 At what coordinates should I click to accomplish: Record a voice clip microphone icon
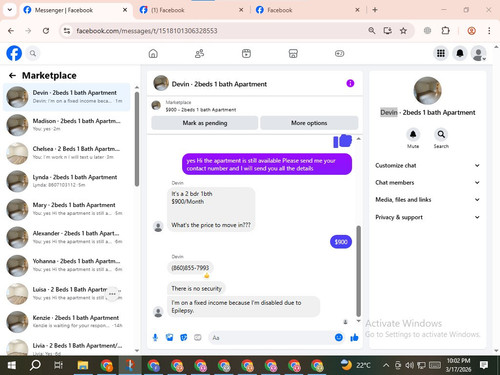(x=155, y=338)
